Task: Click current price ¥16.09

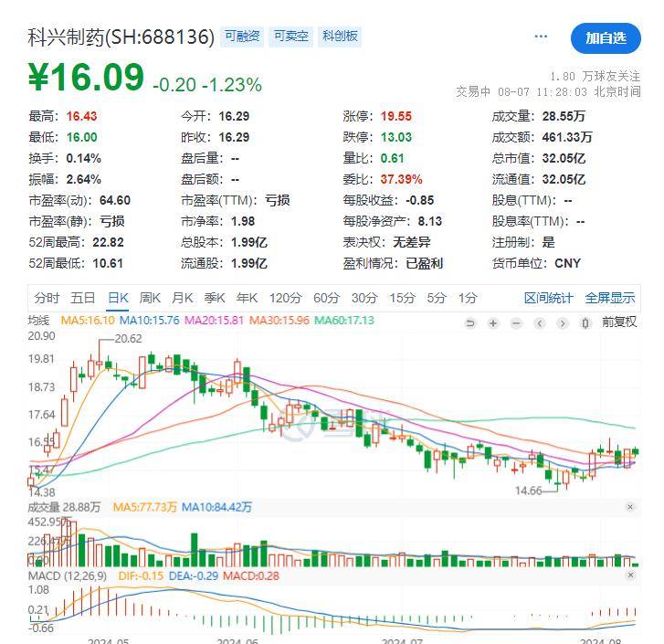Action: [x=87, y=78]
